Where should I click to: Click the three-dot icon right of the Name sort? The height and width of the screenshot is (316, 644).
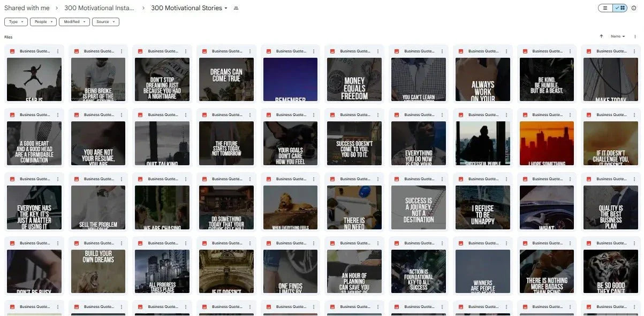(x=635, y=36)
